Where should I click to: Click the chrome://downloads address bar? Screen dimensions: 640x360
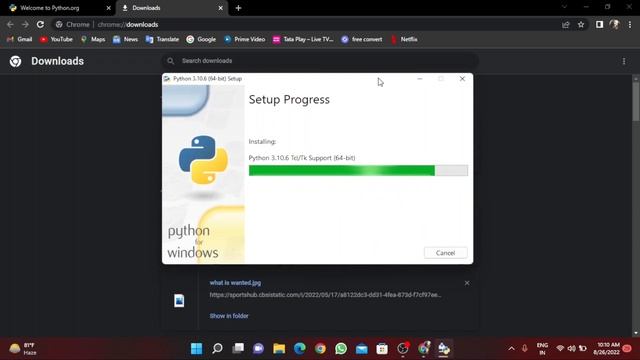pos(306,24)
